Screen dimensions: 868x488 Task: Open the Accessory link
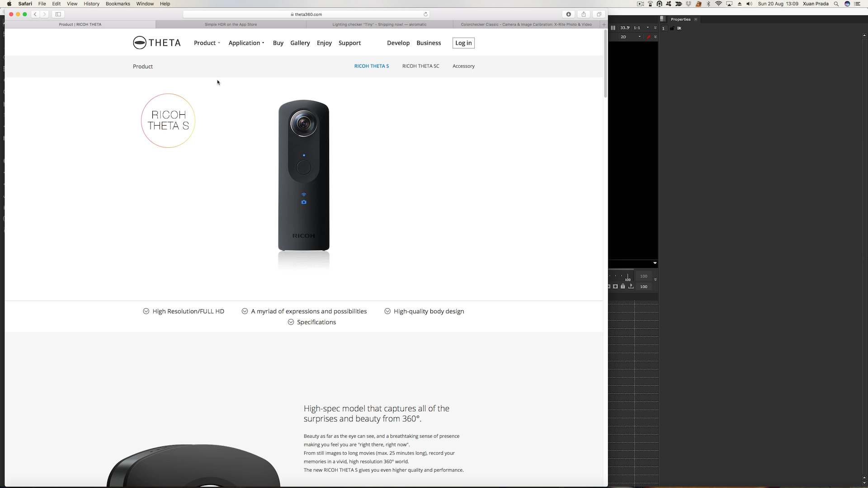464,66
